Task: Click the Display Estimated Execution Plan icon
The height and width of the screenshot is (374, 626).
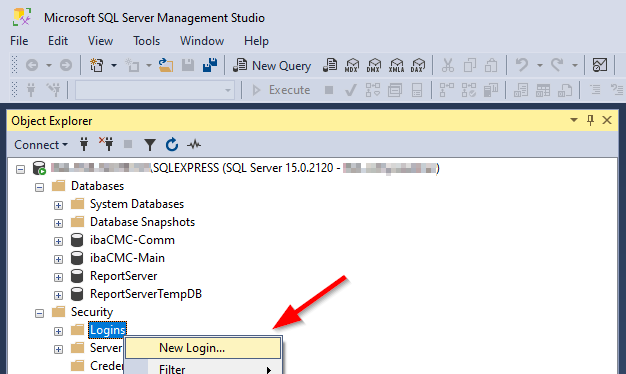Action: pos(372,90)
